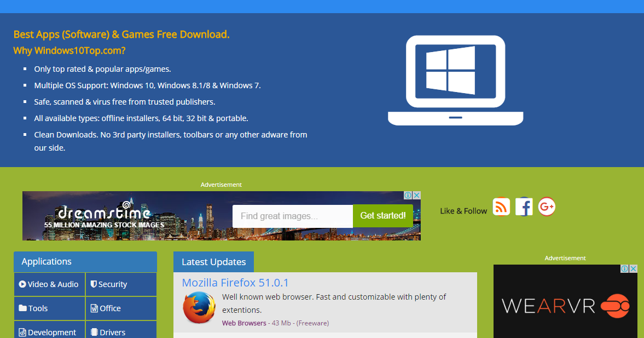This screenshot has height=338, width=644.
Task: Click the 'Multiple OS Support' bullet text
Action: click(147, 85)
